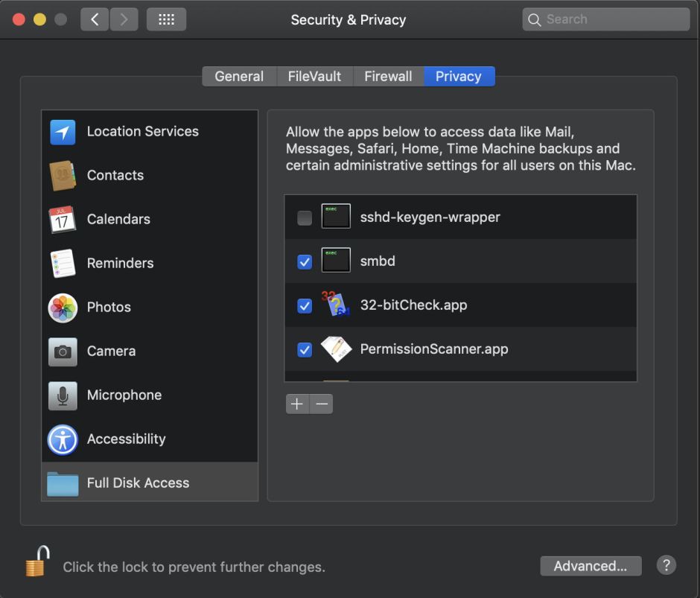The image size is (700, 598).
Task: Enable the sshd-keygen-wrapper checkbox
Action: coord(305,218)
